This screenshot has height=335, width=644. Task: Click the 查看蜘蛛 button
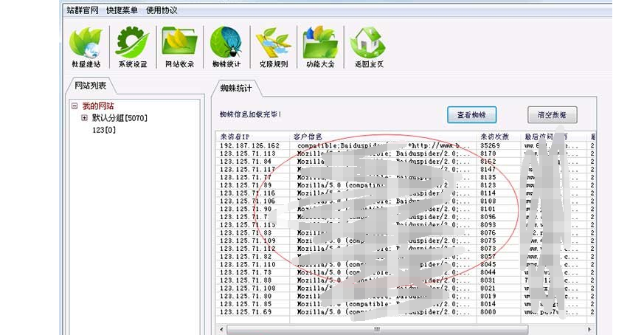tap(471, 115)
